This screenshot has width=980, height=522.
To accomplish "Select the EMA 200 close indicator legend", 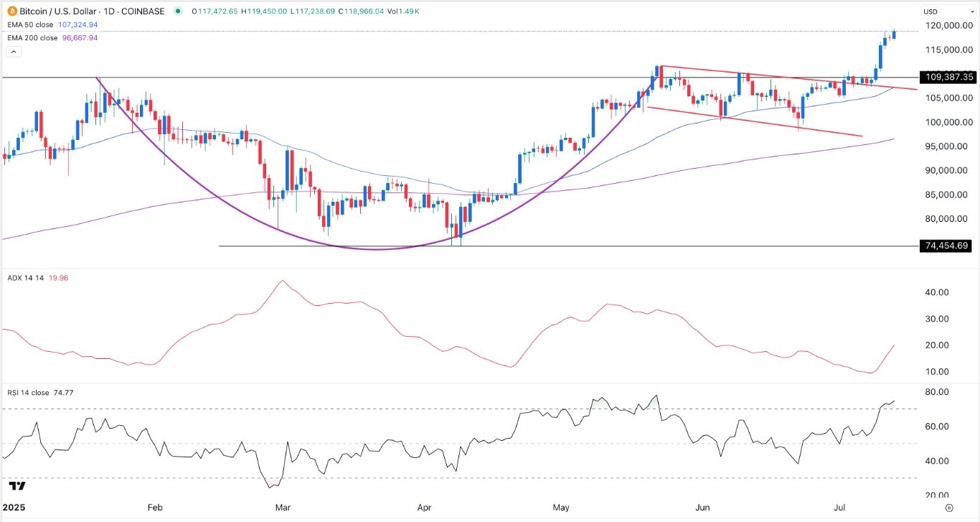I will pos(50,38).
